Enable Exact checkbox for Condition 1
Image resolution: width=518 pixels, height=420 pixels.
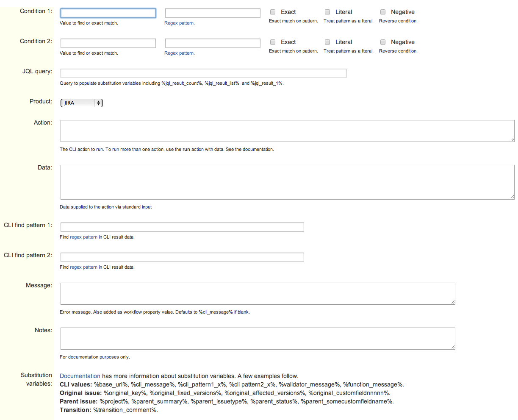[x=273, y=12]
